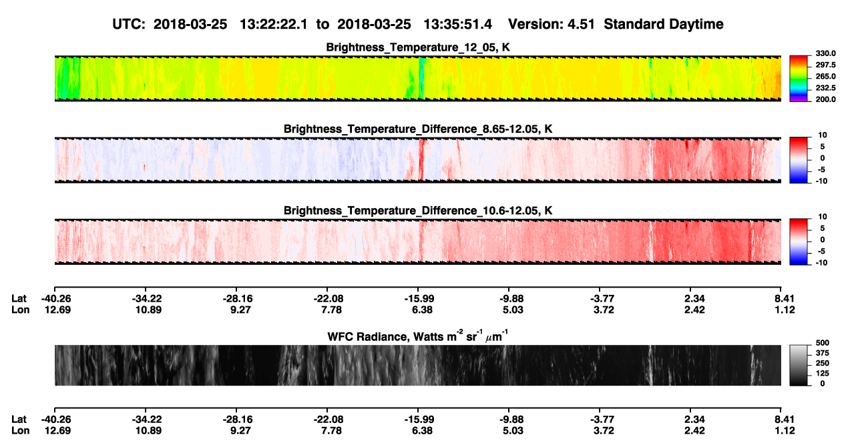Click the grayscale colorbar of the WFC Radiance panel

click(x=799, y=365)
